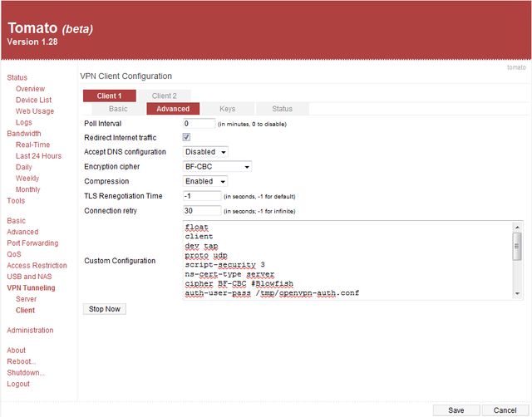Cancel configuration changes
532x417 pixels.
tap(505, 410)
